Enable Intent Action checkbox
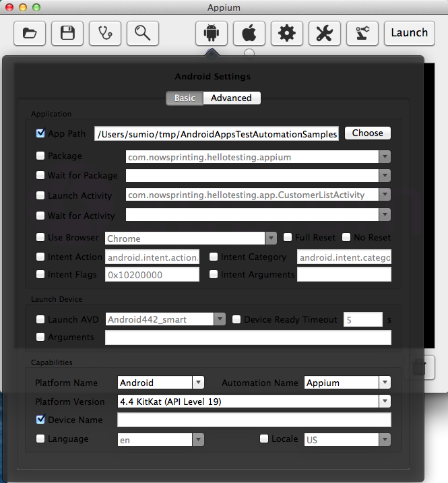The image size is (448, 483). point(40,257)
